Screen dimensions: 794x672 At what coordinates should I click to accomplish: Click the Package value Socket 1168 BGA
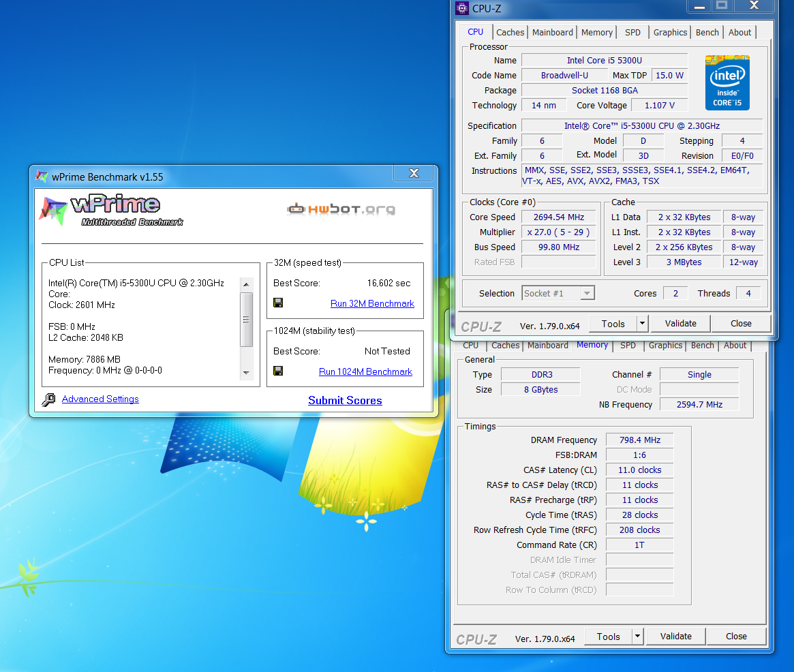(605, 90)
